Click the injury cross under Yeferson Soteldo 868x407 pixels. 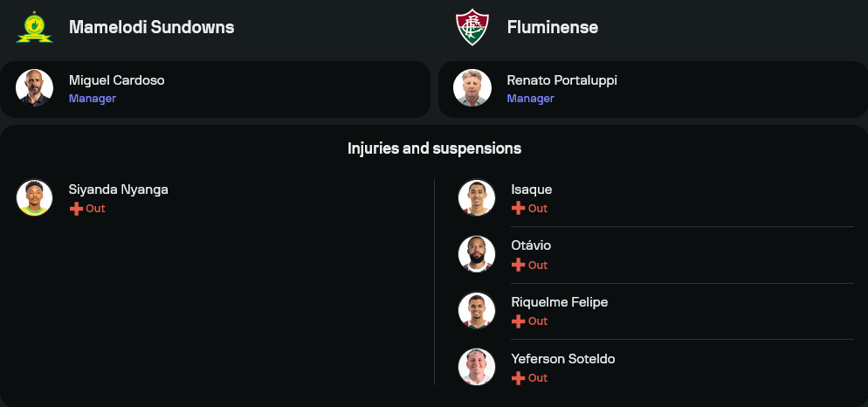pos(518,378)
